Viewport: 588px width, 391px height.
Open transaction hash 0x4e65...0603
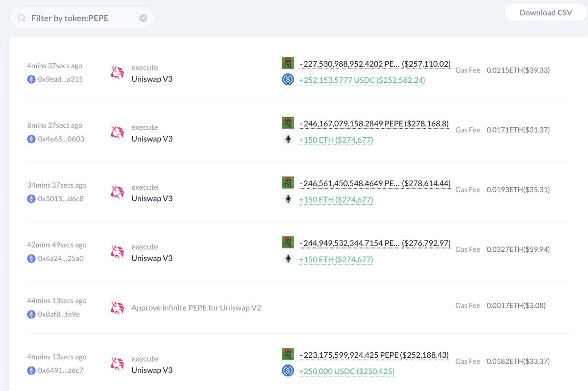pos(61,139)
